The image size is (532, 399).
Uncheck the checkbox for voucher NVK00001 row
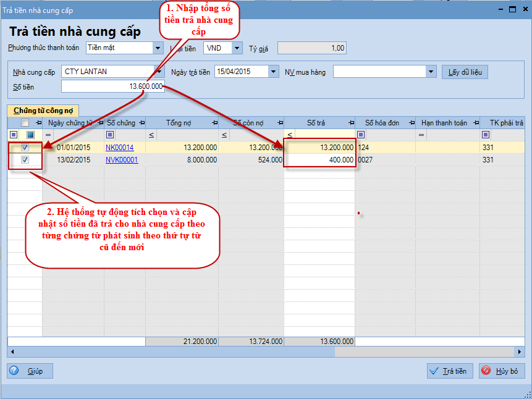pyautogui.click(x=25, y=160)
